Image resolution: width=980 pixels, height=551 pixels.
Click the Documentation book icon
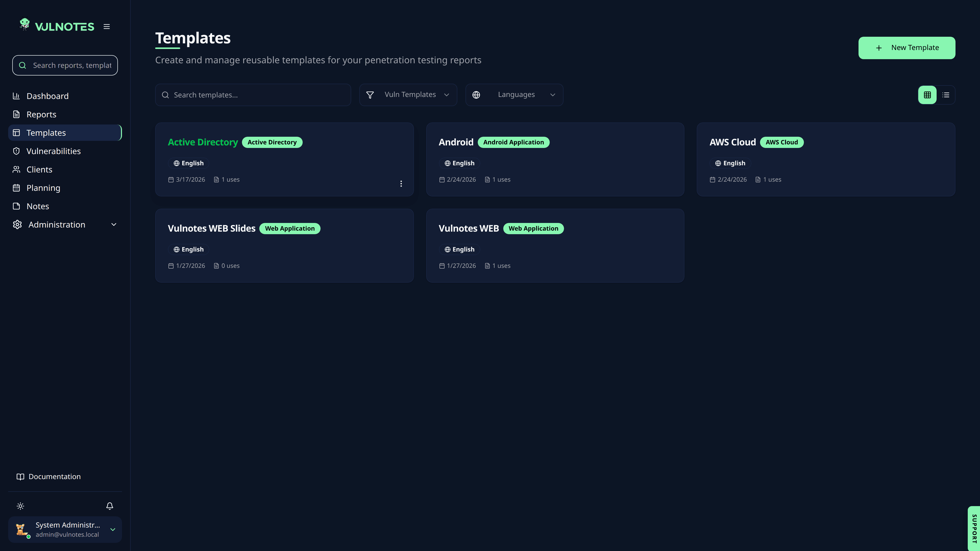click(x=20, y=477)
